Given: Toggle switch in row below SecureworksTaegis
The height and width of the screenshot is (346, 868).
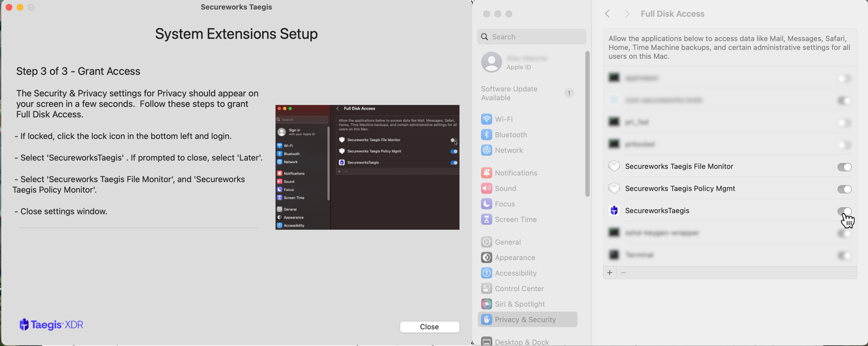Looking at the screenshot, I should point(844,234).
